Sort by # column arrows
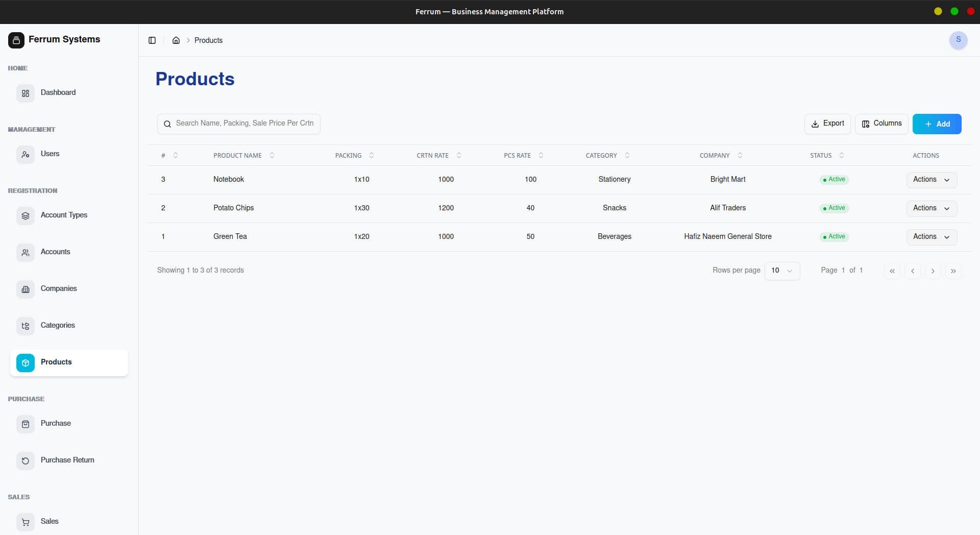 176,155
